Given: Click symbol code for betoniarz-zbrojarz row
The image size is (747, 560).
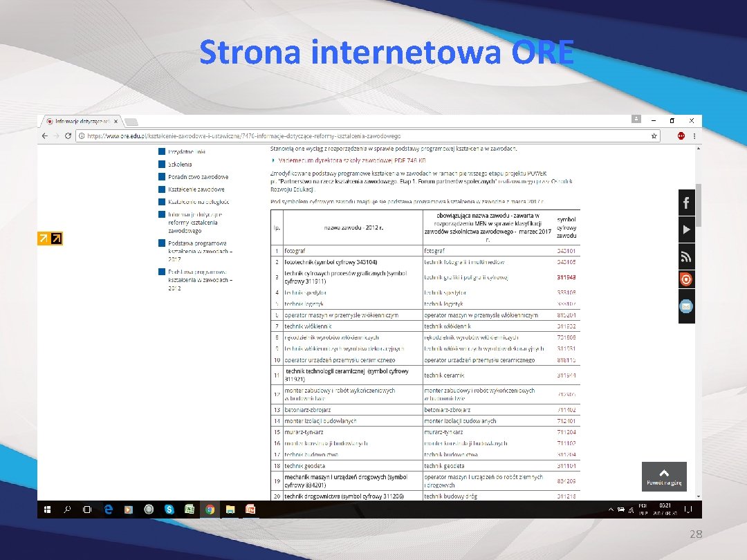Looking at the screenshot, I should point(566,409).
